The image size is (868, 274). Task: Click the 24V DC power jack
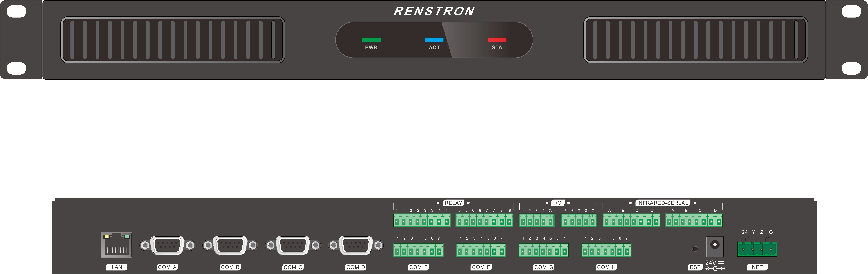[x=715, y=246]
